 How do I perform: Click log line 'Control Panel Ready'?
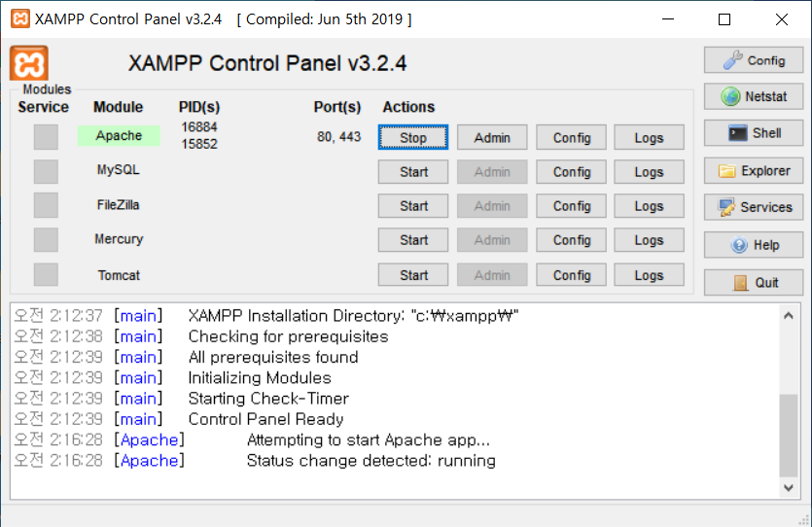pos(265,419)
